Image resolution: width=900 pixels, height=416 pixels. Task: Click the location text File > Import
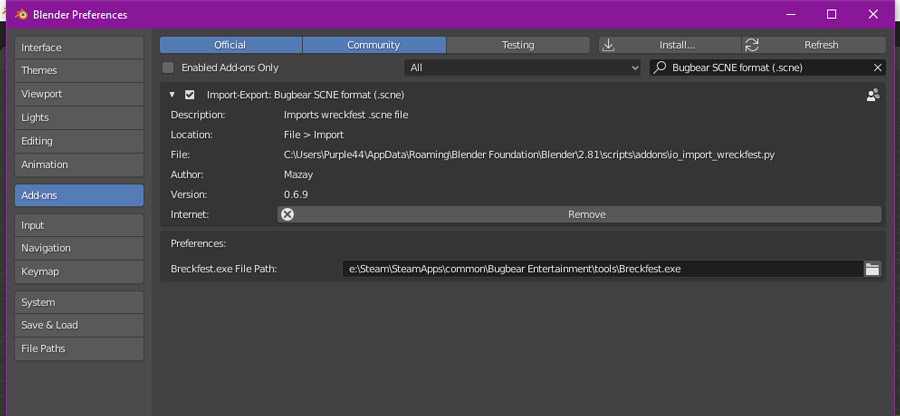click(x=314, y=135)
